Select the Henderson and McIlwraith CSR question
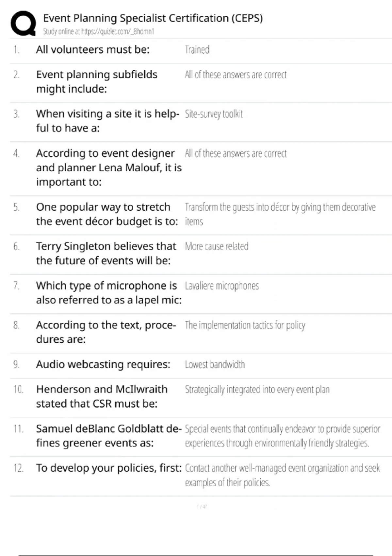Image resolution: width=392 pixels, height=556 pixels. pyautogui.click(x=102, y=396)
